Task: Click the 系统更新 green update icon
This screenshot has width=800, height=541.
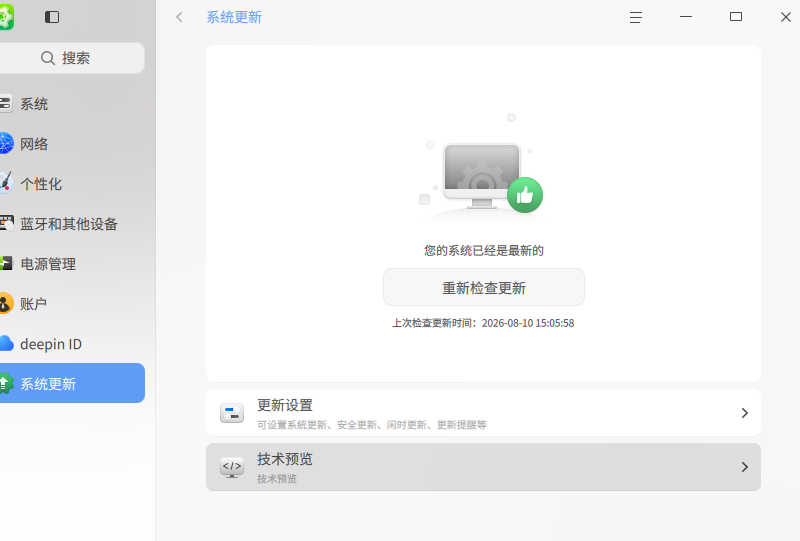Action: [6, 384]
